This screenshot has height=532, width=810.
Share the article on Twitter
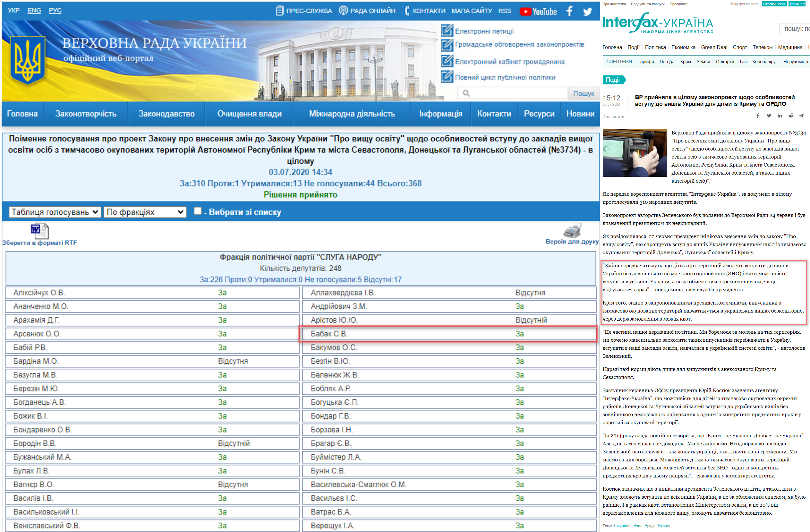[x=769, y=116]
